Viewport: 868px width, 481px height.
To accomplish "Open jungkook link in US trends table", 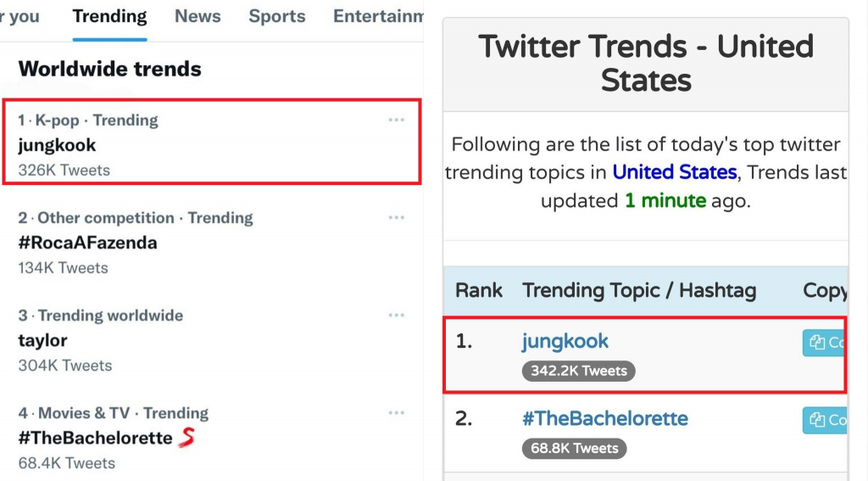I will 565,341.
